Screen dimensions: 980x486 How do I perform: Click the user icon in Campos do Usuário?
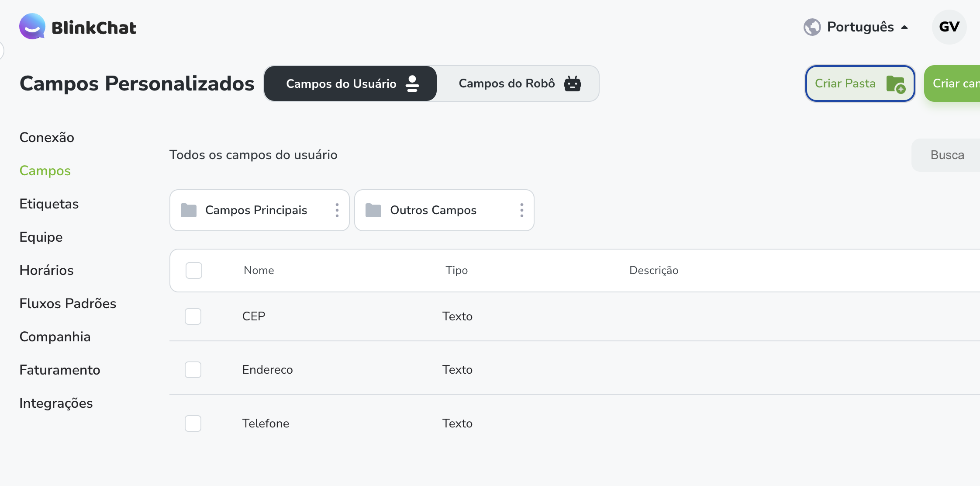click(412, 83)
